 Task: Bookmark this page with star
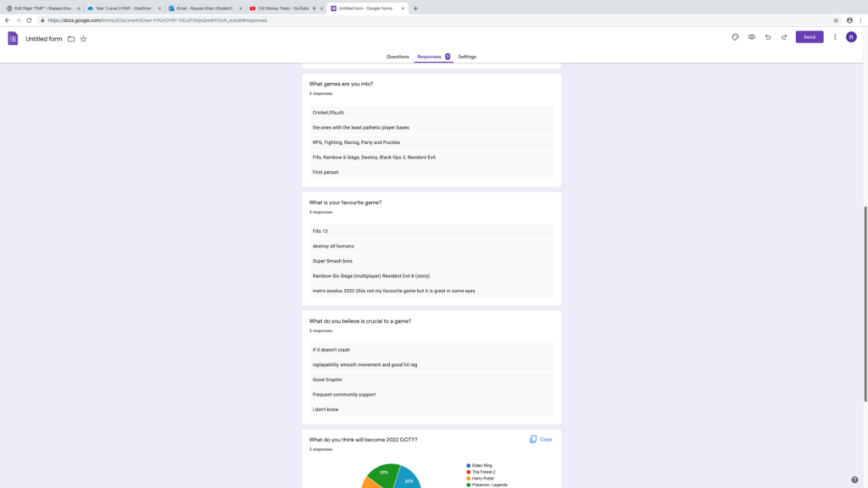pyautogui.click(x=836, y=20)
